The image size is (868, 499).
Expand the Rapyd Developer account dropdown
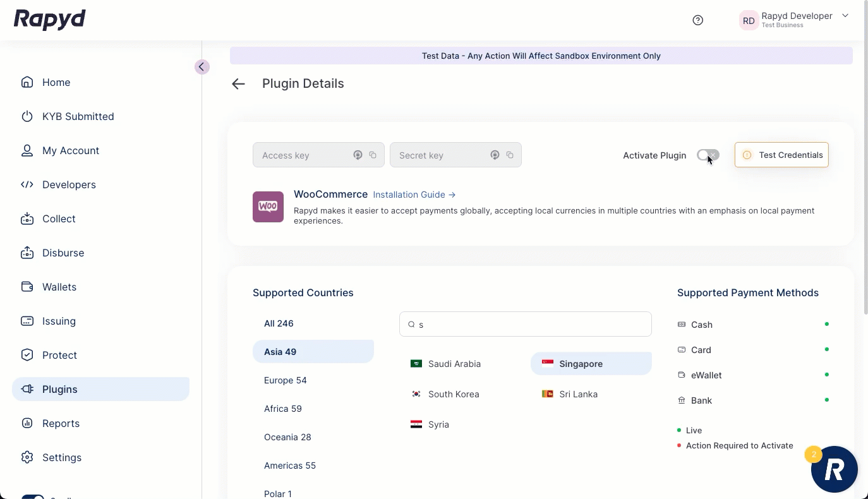(x=845, y=16)
